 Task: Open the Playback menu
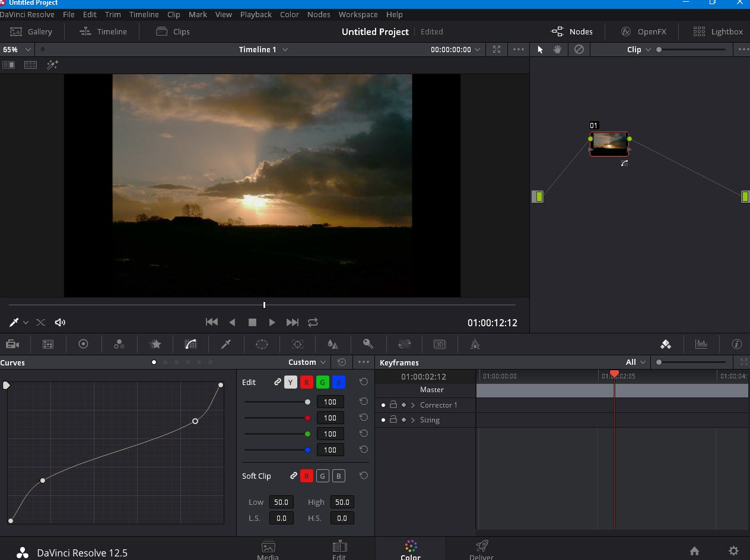coord(255,14)
